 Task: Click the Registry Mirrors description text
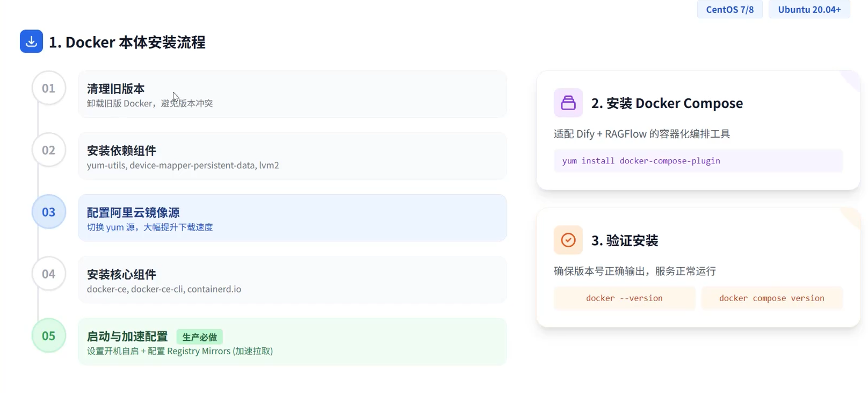(180, 351)
